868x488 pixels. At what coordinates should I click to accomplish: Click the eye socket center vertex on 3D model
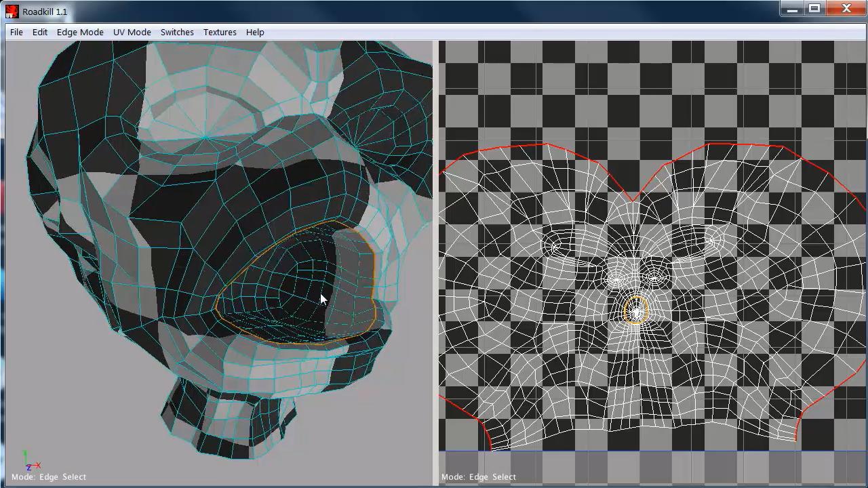coord(205,138)
